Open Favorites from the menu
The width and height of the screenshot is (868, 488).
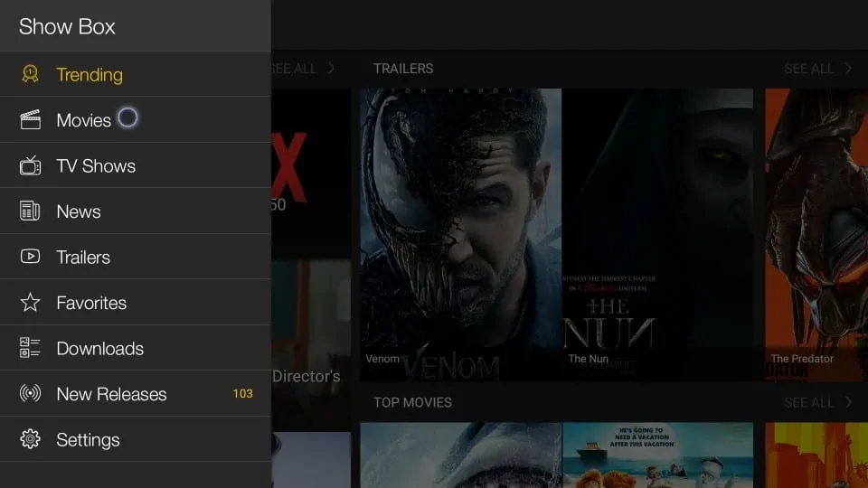click(x=136, y=303)
